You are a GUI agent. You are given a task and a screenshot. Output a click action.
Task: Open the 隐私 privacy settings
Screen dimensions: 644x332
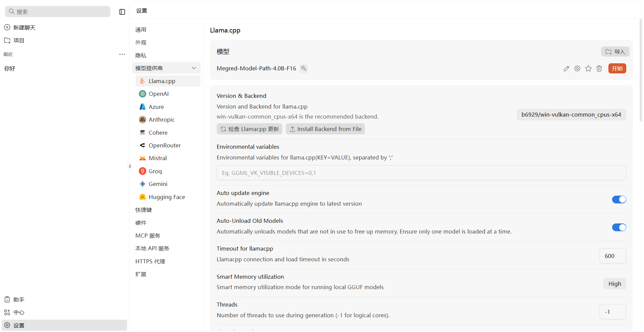click(141, 55)
